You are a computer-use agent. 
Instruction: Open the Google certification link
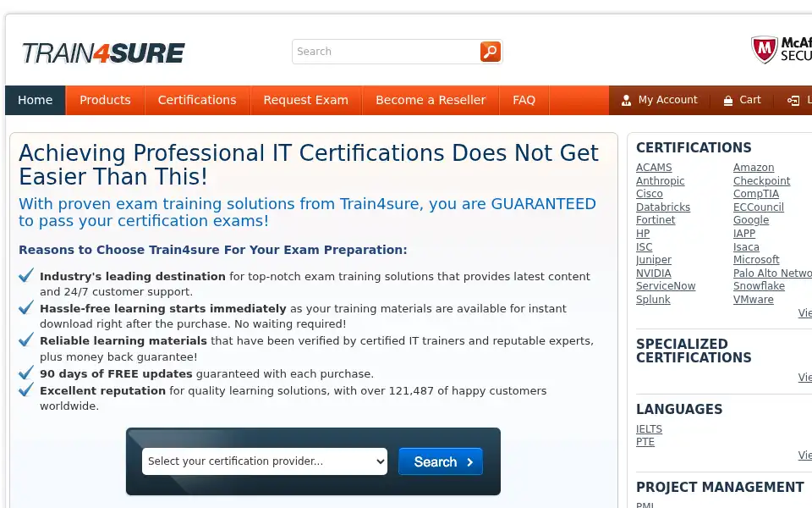click(751, 220)
